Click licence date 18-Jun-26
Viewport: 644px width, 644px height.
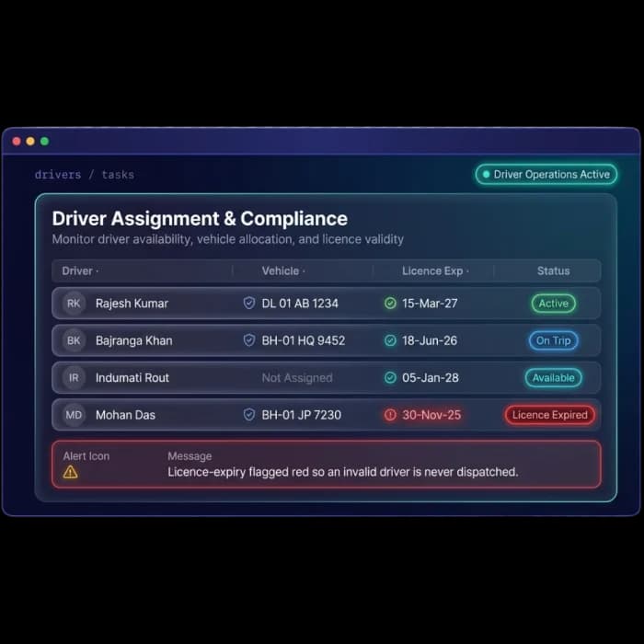[430, 340]
